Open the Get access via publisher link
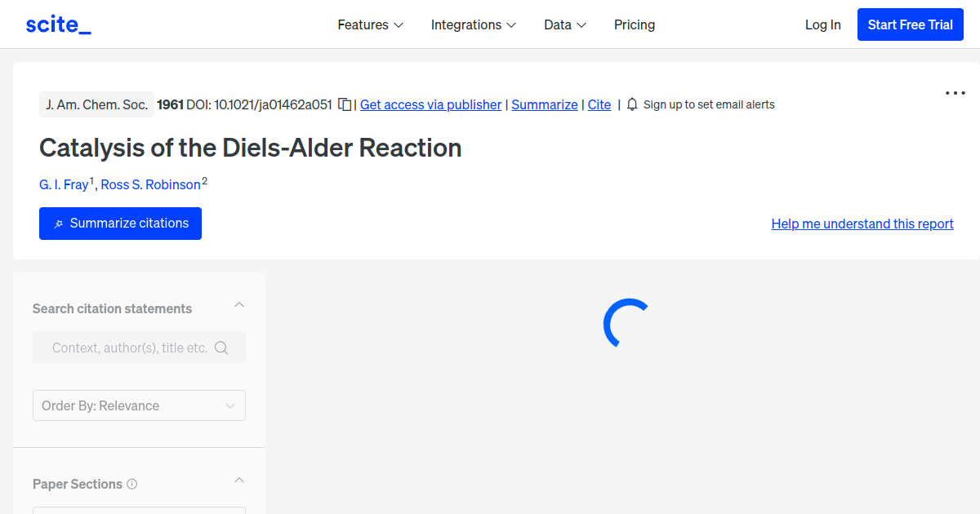 pos(430,104)
